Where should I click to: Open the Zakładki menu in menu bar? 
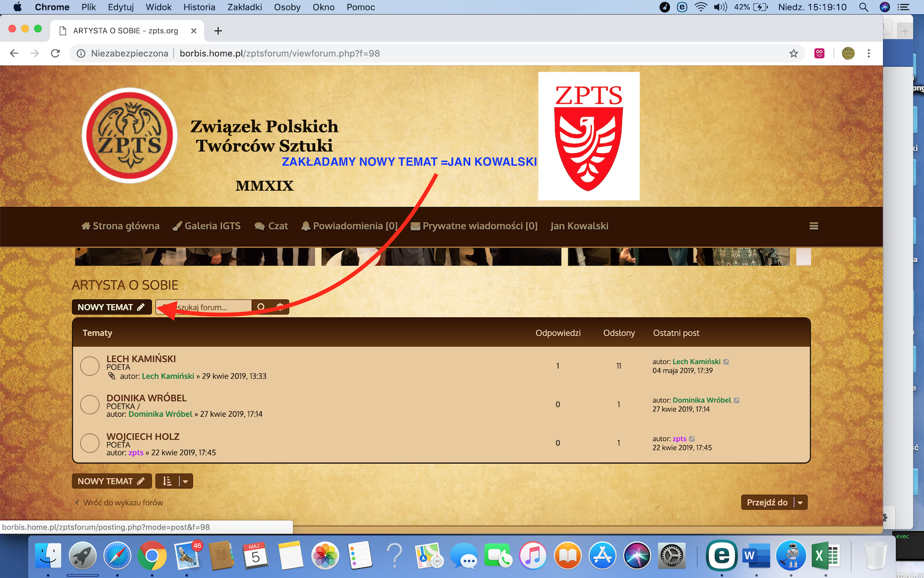pyautogui.click(x=245, y=7)
